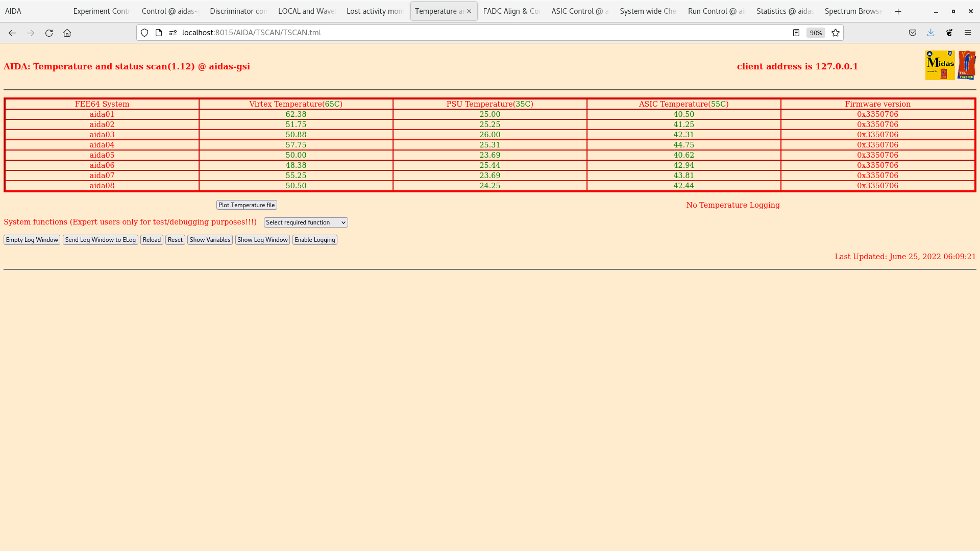This screenshot has width=980, height=551.
Task: Open the Spectrum Browser tab
Action: coord(852,11)
